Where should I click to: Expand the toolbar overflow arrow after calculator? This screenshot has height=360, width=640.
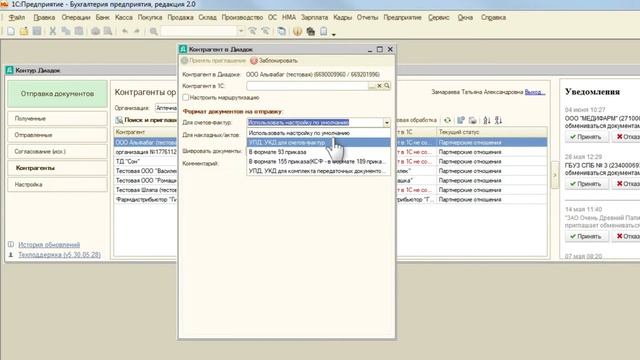333,34
